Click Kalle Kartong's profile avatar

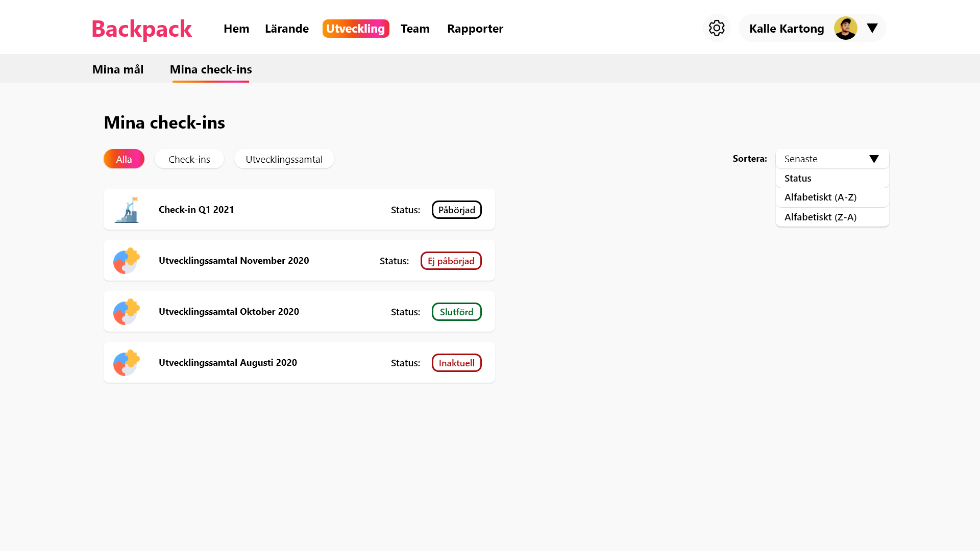pyautogui.click(x=845, y=28)
